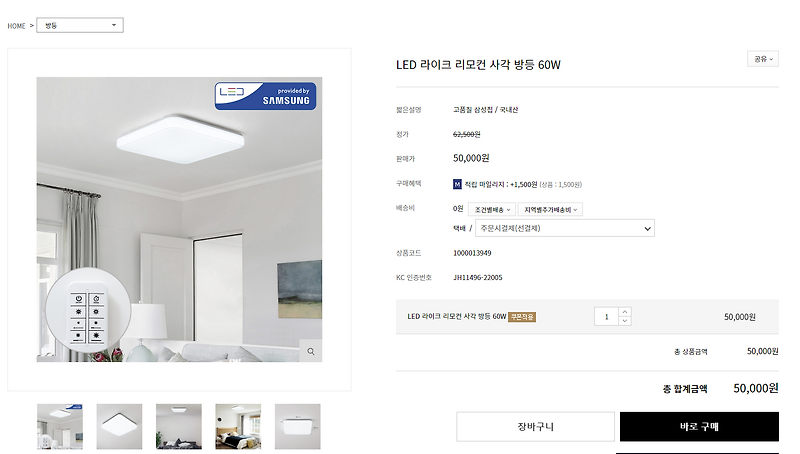Open the 지역별추가배송비 dropdown
800x454 pixels.
click(550, 210)
